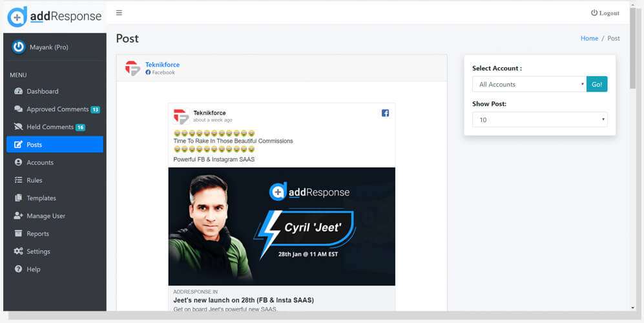This screenshot has width=644, height=323.
Task: Open Held Comments in sidebar
Action: [x=55, y=127]
